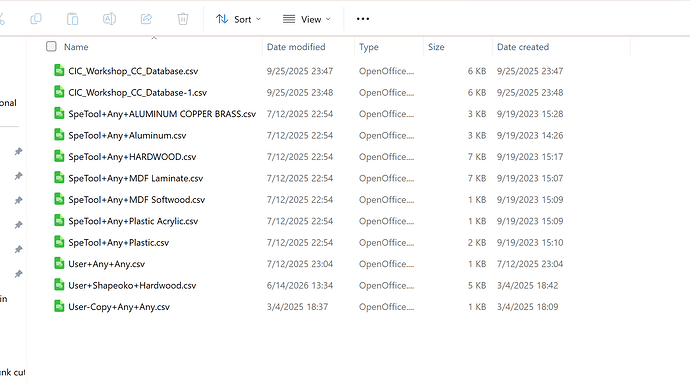Click the Delete trash can icon

pos(183,19)
